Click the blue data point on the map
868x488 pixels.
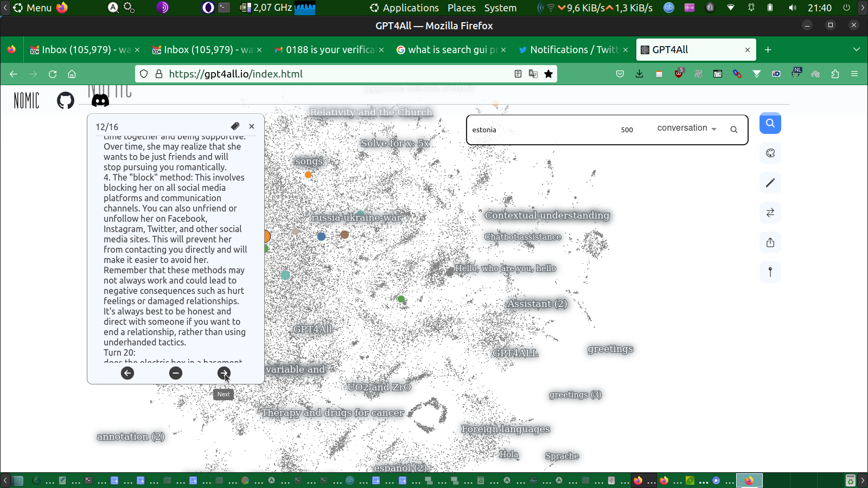[321, 236]
